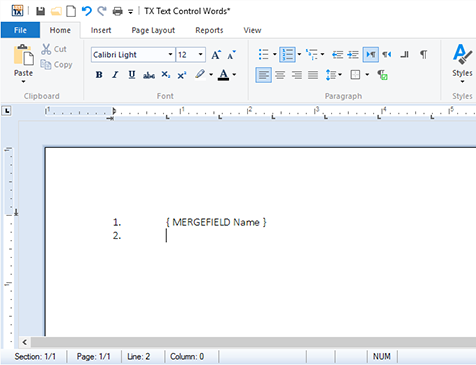Print the document with printer icon
This screenshot has width=476, height=365.
point(117,11)
